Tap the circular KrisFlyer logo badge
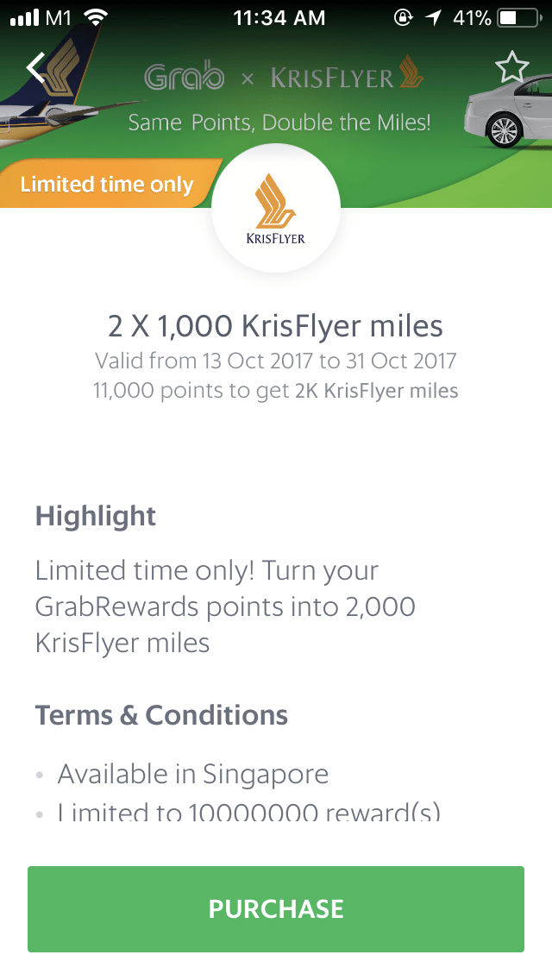Screen dimensions: 552x980 (276, 209)
